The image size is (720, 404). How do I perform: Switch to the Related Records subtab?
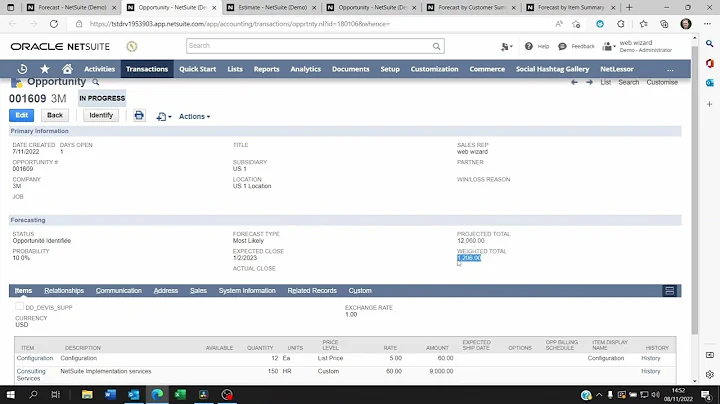pyautogui.click(x=312, y=291)
